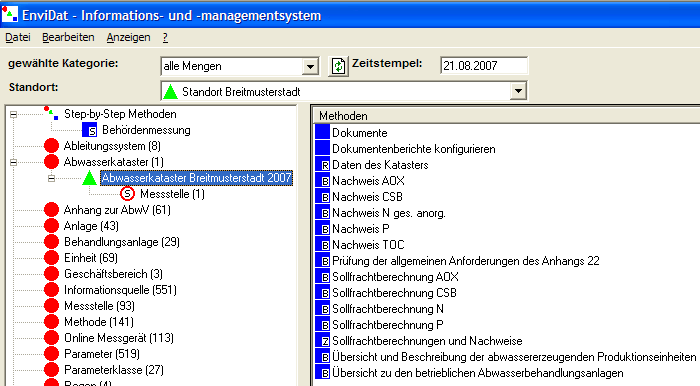This screenshot has width=700, height=386.
Task: Collapse the Step-by-Step Methoden tree node
Action: (13, 115)
